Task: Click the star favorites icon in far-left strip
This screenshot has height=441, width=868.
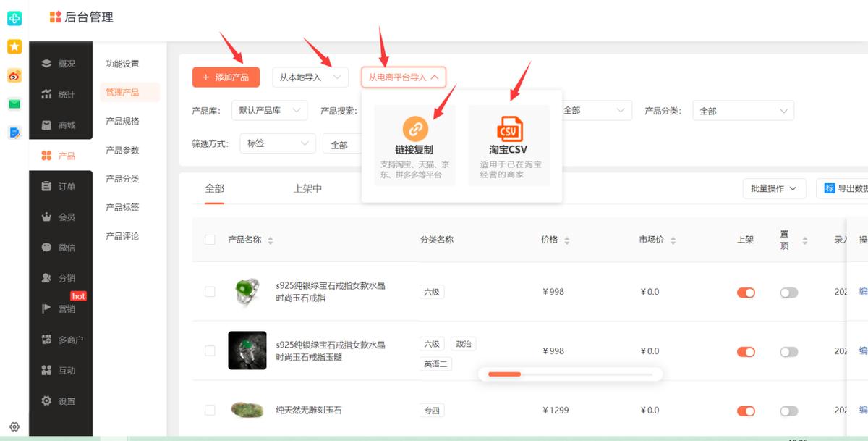Action: coord(14,46)
